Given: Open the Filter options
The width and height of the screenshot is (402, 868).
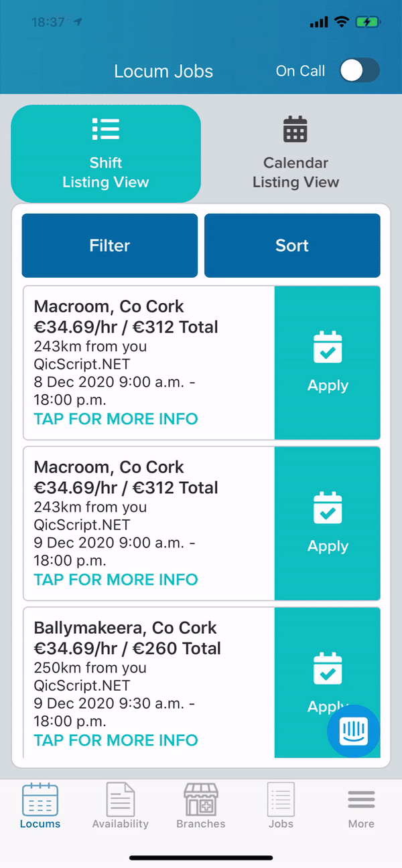Looking at the screenshot, I should point(110,246).
